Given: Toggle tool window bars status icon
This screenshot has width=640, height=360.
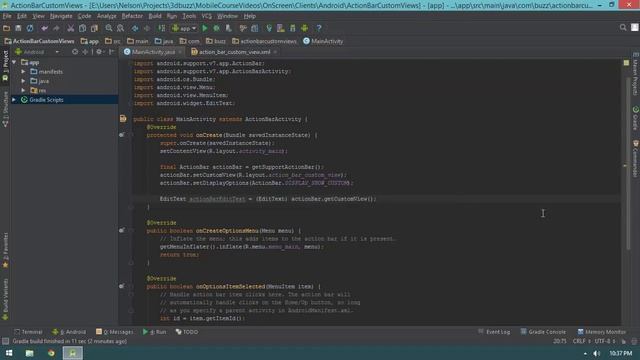Looking at the screenshot, I should coord(5,341).
